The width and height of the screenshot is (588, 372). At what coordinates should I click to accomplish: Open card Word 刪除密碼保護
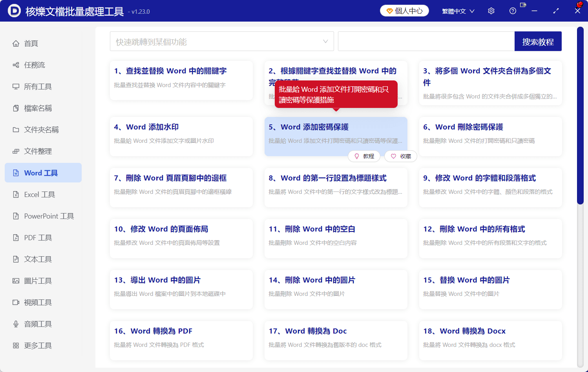(x=491, y=137)
